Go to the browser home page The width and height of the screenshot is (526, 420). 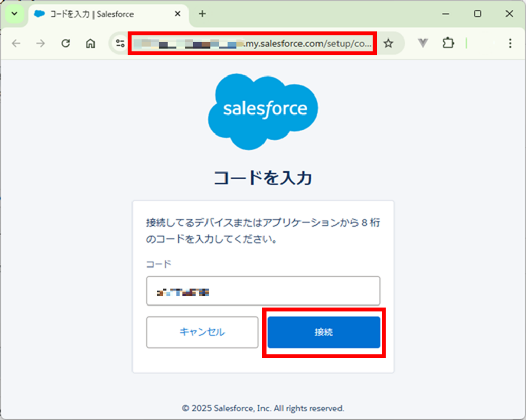tap(90, 44)
